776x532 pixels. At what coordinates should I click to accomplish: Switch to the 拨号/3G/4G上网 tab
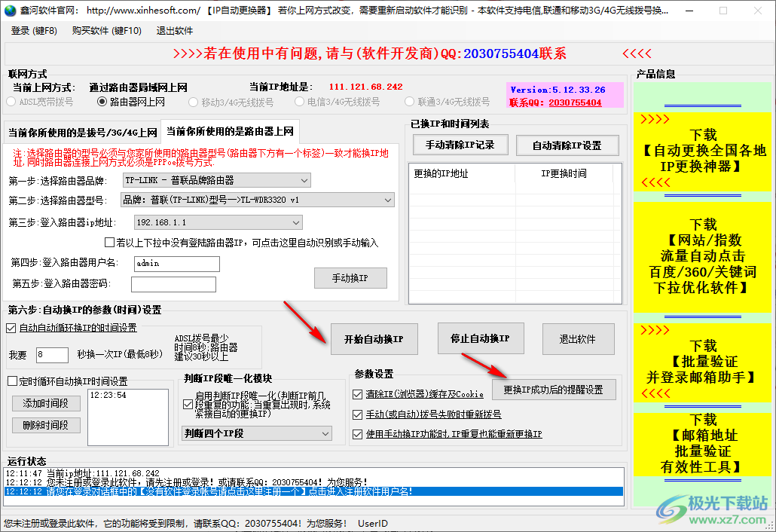tap(83, 133)
